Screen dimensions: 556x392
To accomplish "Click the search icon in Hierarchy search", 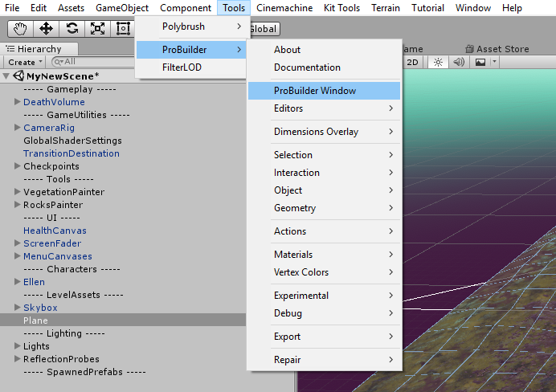I will [57, 62].
